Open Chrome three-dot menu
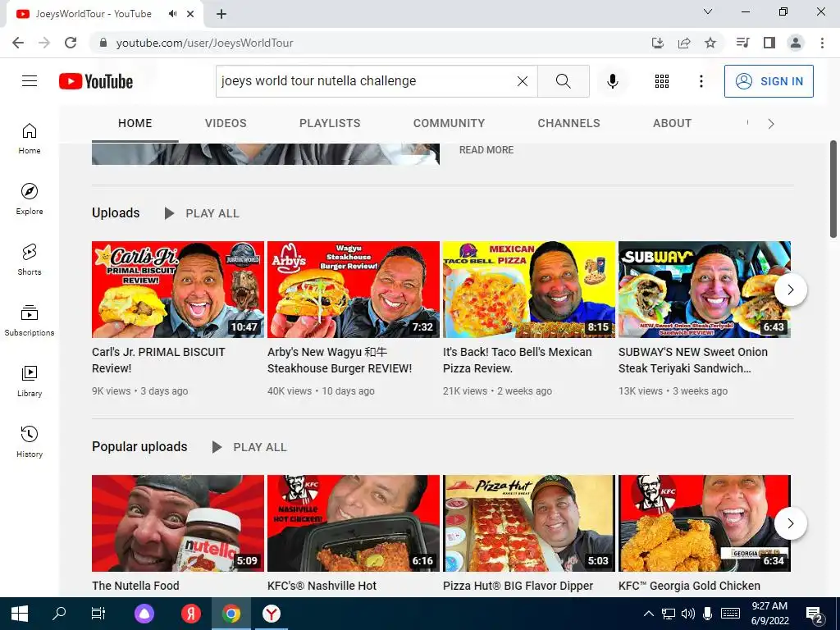The width and height of the screenshot is (840, 630). [822, 43]
